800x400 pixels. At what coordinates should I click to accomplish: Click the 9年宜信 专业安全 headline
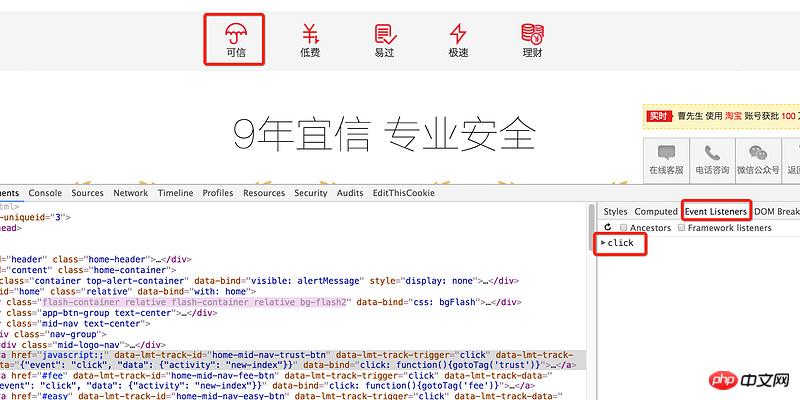(x=384, y=135)
